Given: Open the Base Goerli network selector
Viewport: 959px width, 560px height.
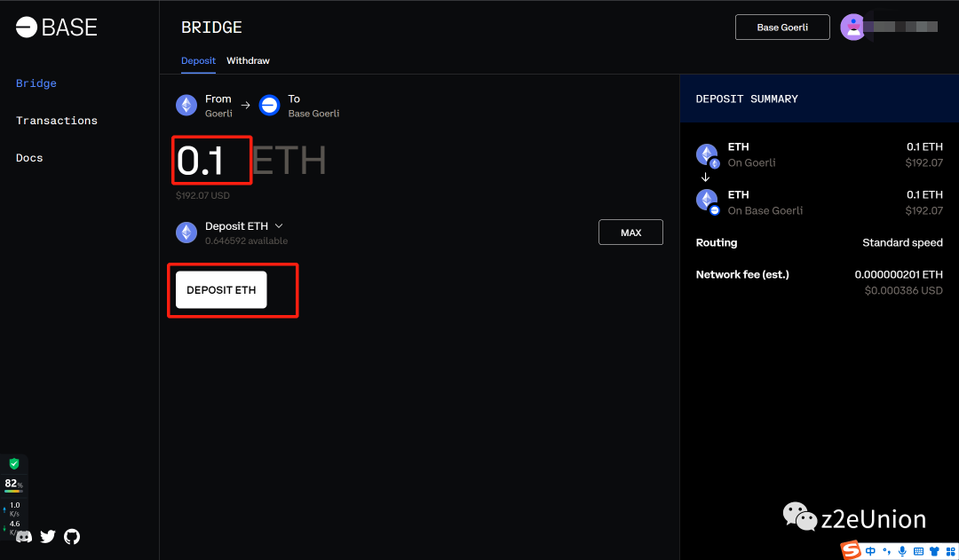Looking at the screenshot, I should (x=782, y=27).
